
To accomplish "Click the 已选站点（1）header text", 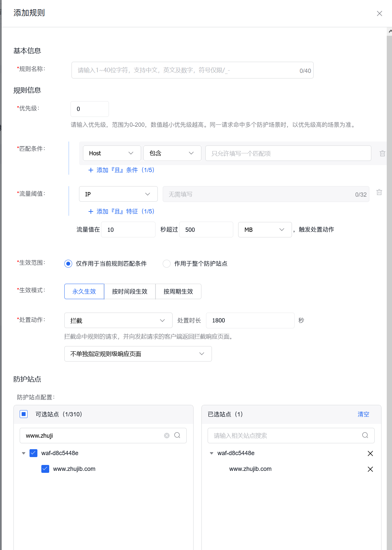I will point(226,414).
